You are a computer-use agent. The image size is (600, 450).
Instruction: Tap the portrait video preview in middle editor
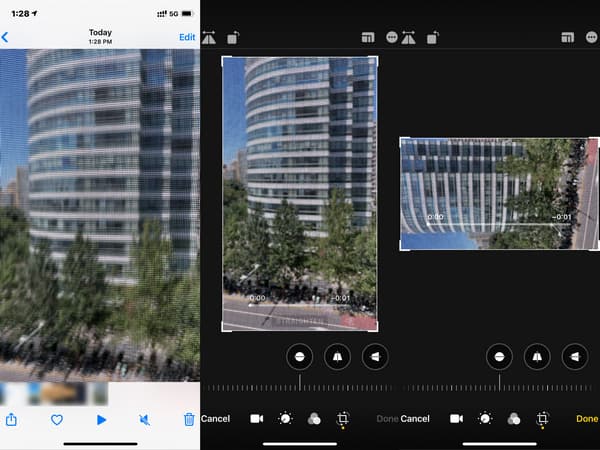300,194
